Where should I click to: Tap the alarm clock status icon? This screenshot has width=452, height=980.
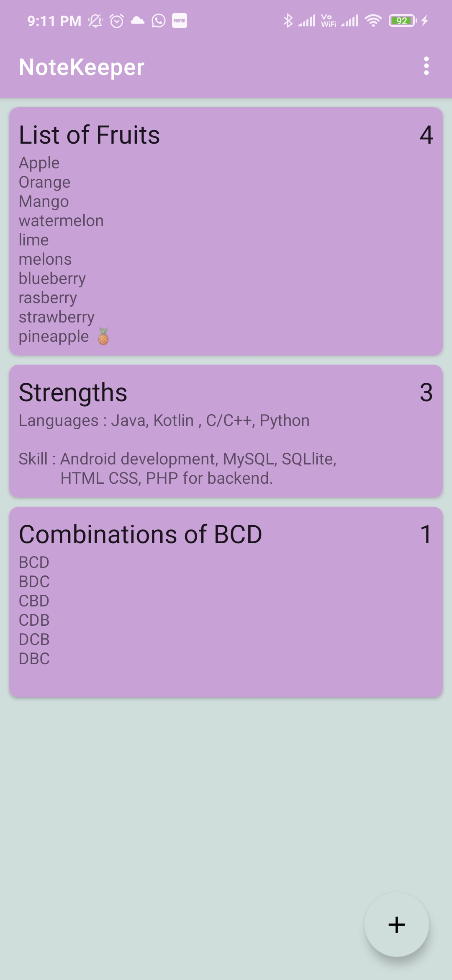tap(116, 20)
